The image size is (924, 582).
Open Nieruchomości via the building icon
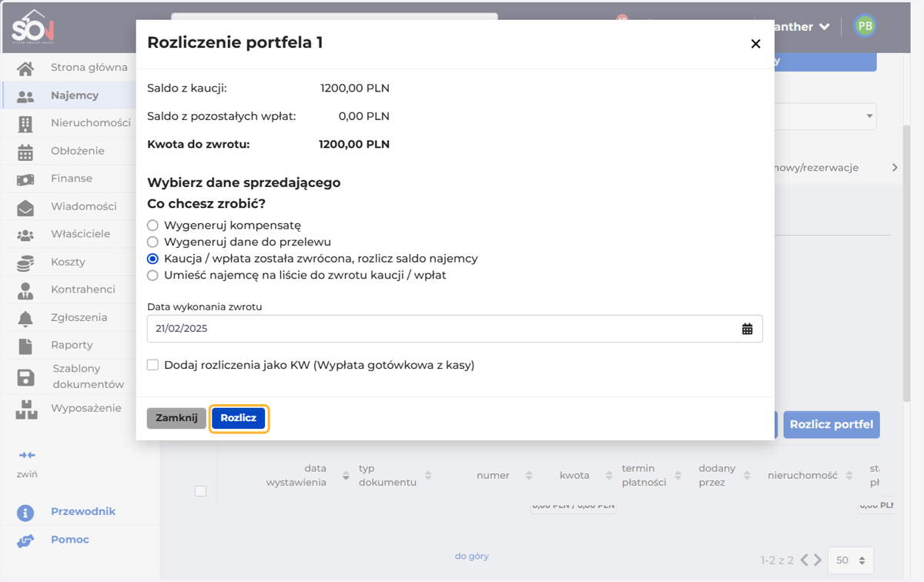coord(25,123)
